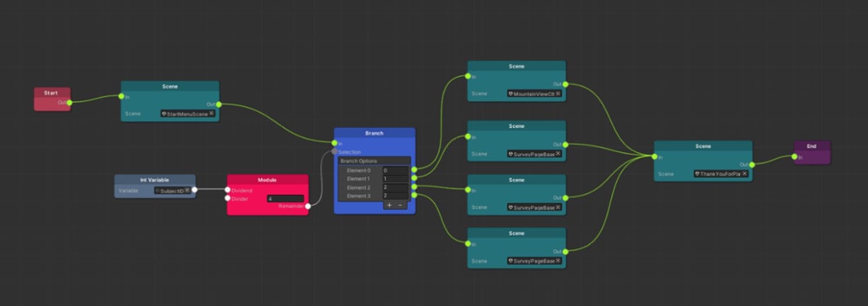Open the object picker beside SubjectID
Image resolution: width=868 pixels, height=306 pixels.
pos(187,190)
